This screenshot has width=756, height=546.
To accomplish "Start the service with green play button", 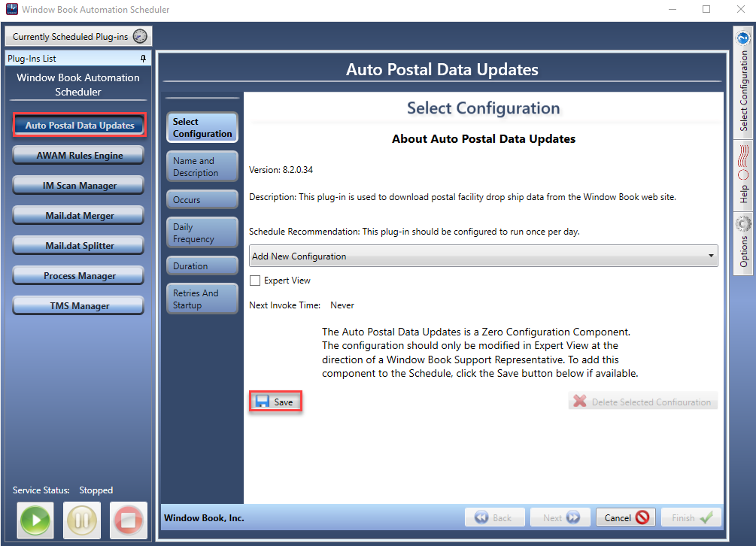I will (35, 520).
